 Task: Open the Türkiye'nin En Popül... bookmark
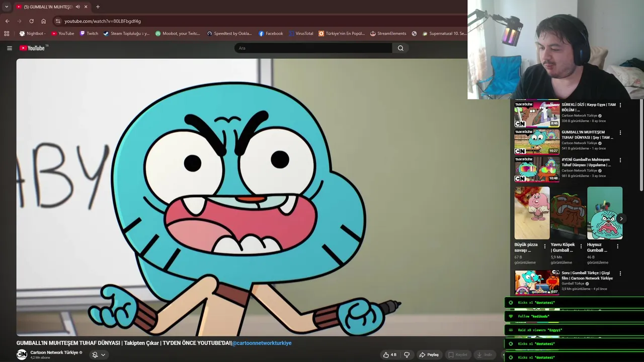point(342,34)
